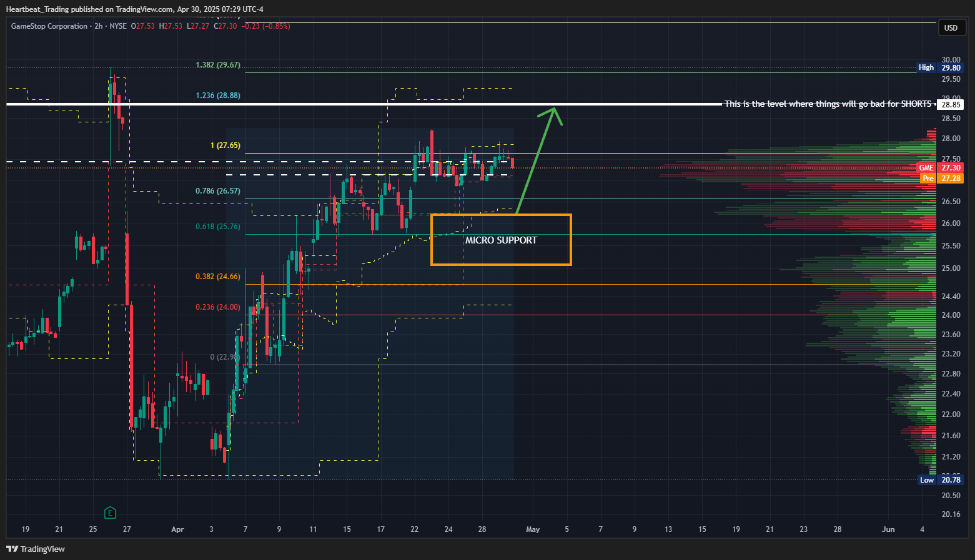
Task: Click the green earnings 'E' marker
Action: pos(110,513)
